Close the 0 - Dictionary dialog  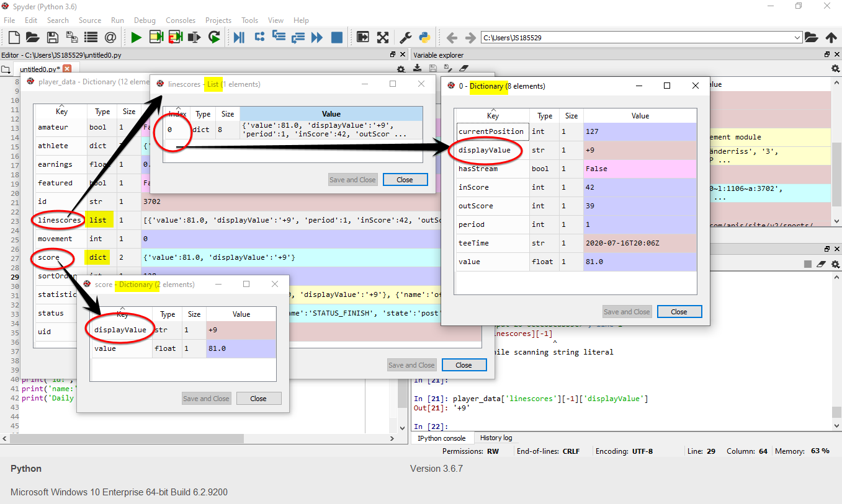[679, 312]
